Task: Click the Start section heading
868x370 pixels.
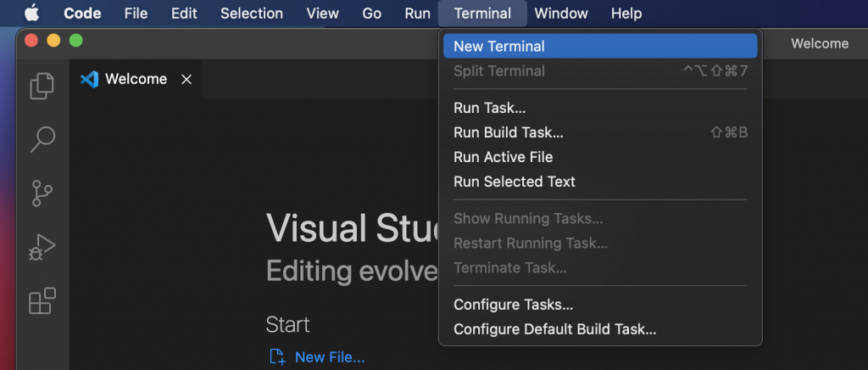Action: click(x=287, y=324)
